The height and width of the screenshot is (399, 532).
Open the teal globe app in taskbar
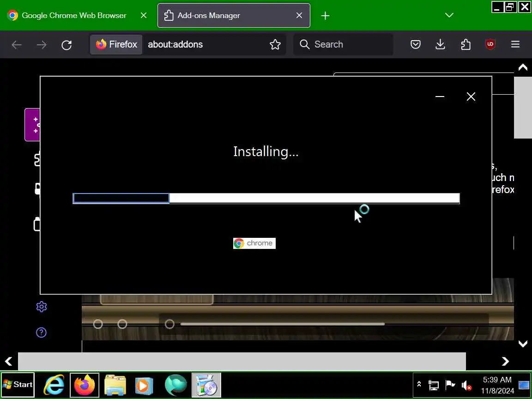pos(176,385)
